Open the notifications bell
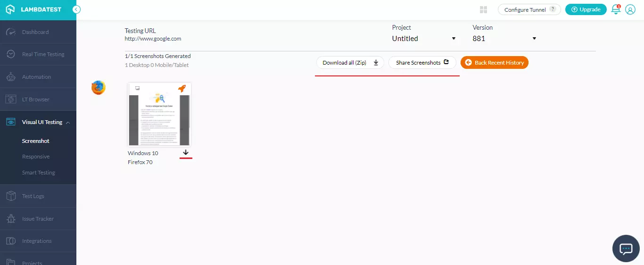This screenshot has width=644, height=265. pos(616,9)
